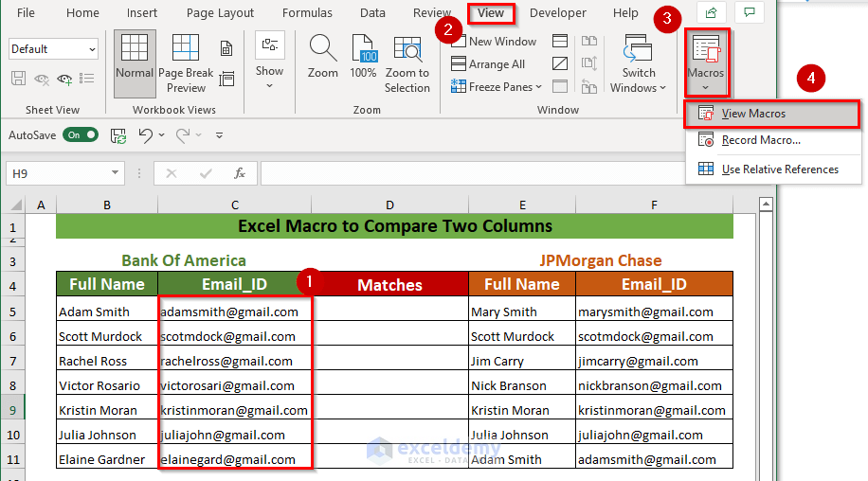Click View Side by Side icon

click(x=589, y=41)
